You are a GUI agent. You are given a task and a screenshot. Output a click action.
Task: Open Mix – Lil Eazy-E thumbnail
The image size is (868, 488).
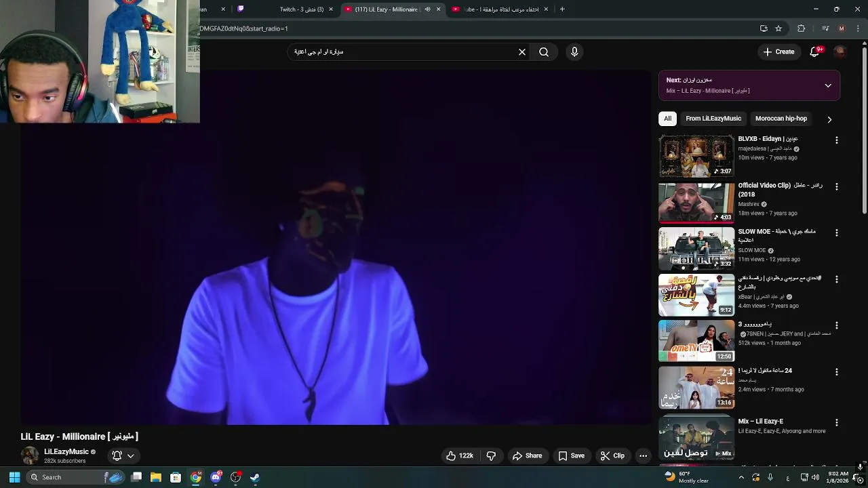click(x=696, y=438)
